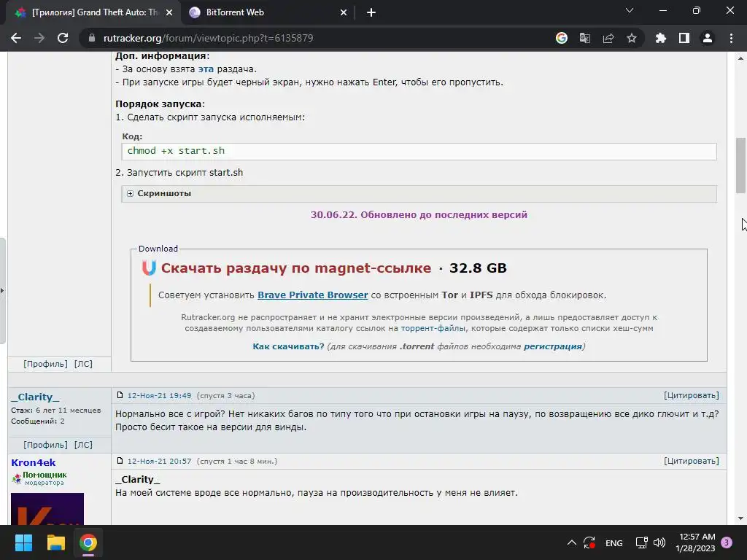Open the Chrome profile icon
This screenshot has width=747, height=560.
pyautogui.click(x=708, y=38)
